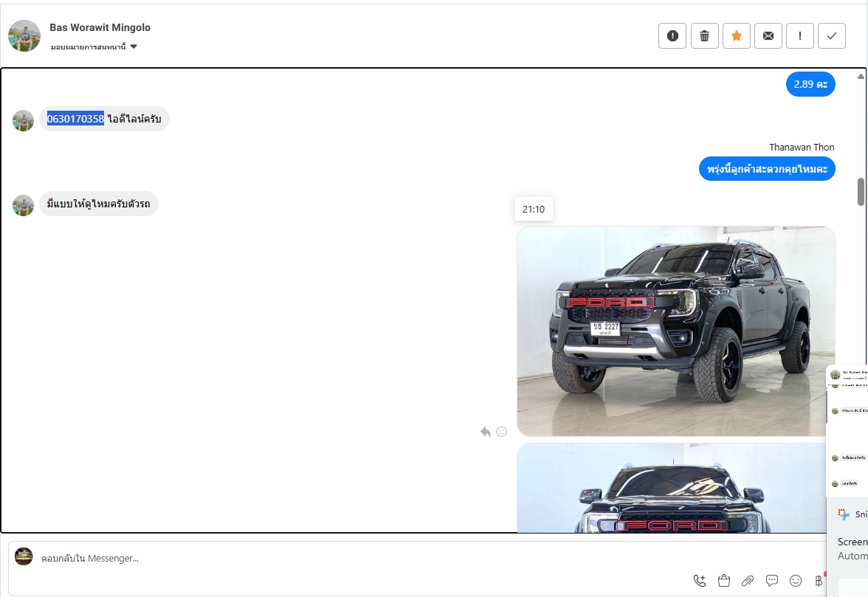The height and width of the screenshot is (597, 868).
Task: Click the Bas Worawit Mingolo name
Action: (100, 27)
